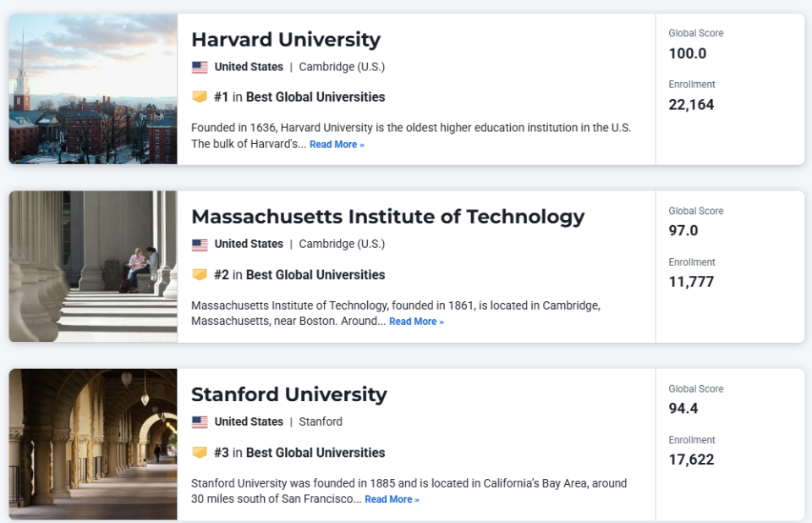Click Harvard's #1 in Best Global Universities ranking
Viewport: 812px width, 523px height.
[299, 97]
